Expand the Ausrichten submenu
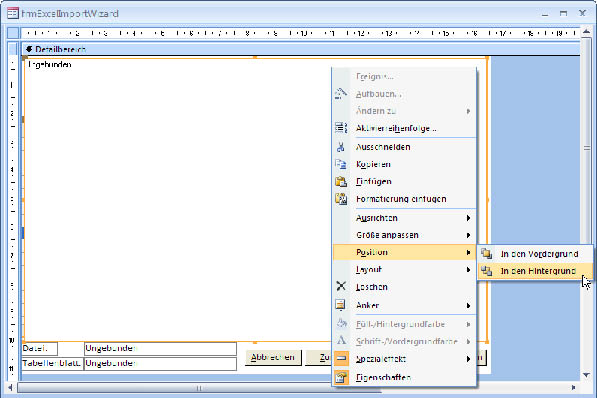The width and height of the screenshot is (597, 398). (x=404, y=218)
